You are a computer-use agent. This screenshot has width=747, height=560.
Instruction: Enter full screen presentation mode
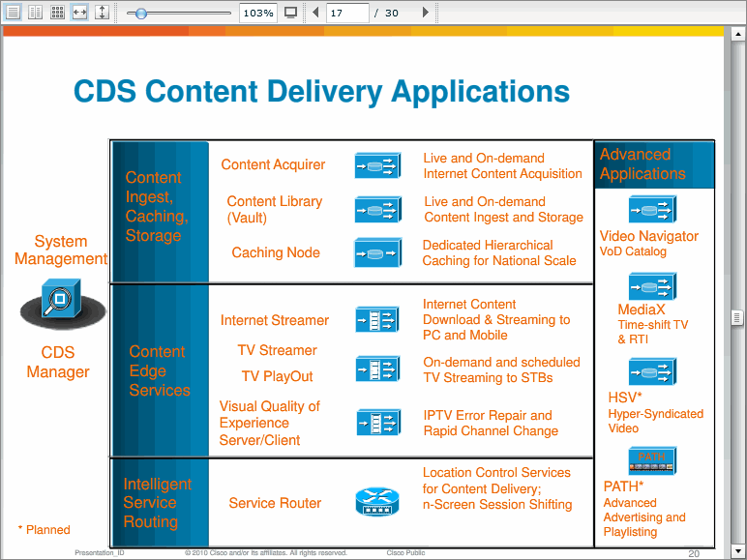pos(290,13)
